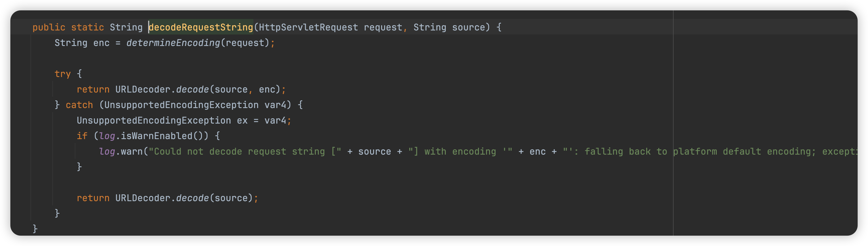Click the determineEncoding method call
This screenshot has height=246, width=868.
[x=173, y=43]
